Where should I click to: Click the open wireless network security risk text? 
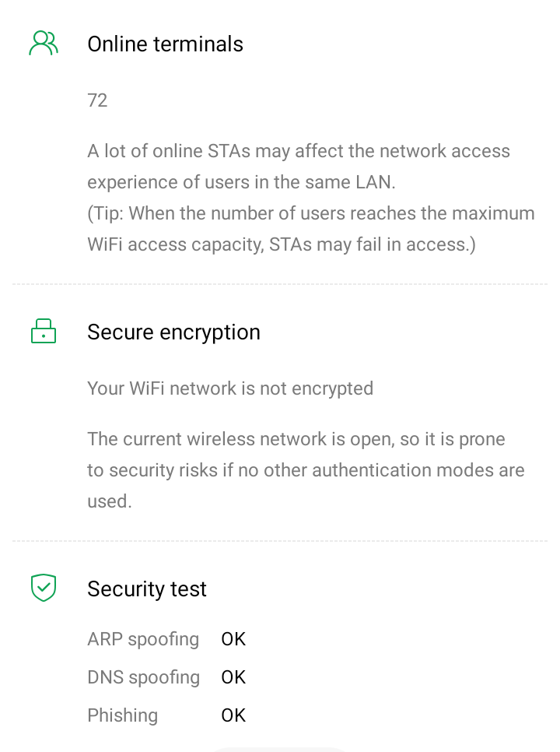point(306,470)
